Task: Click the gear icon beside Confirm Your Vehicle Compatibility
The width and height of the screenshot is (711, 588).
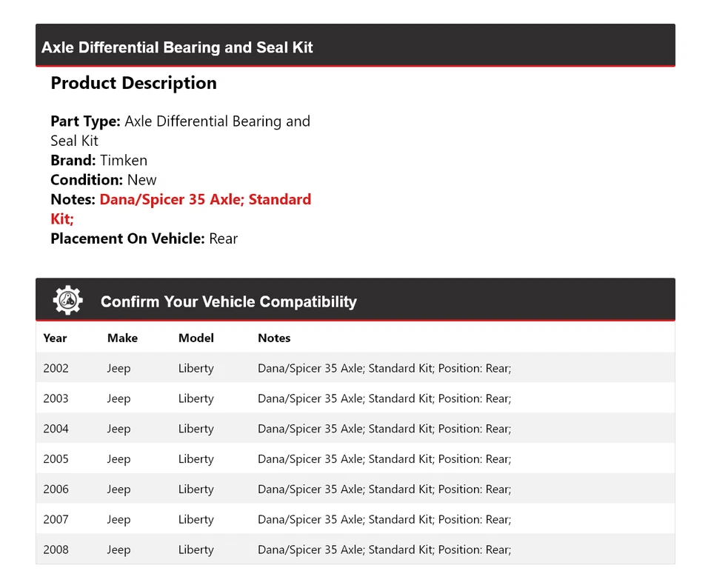Action: tap(67, 301)
